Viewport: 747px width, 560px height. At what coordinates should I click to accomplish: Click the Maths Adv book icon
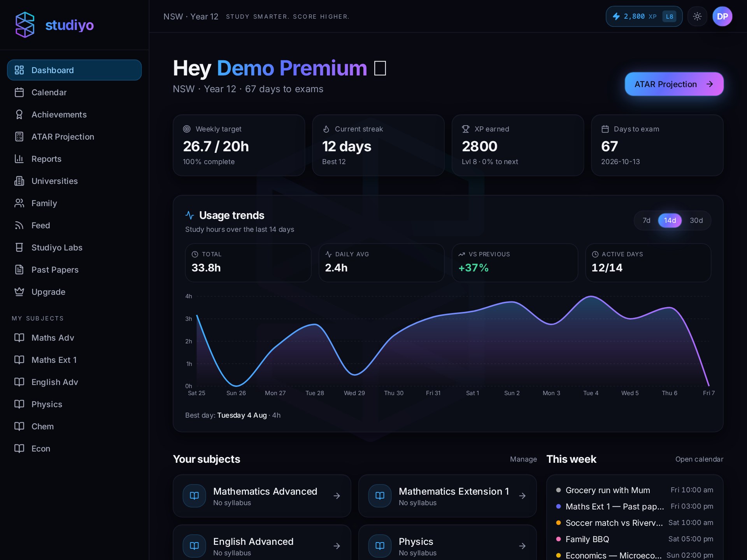click(19, 338)
